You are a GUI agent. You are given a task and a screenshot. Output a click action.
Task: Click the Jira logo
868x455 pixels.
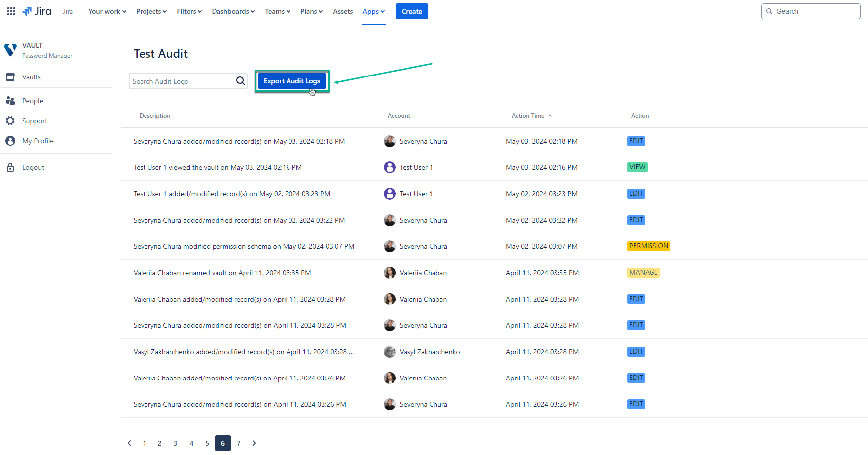coord(36,11)
